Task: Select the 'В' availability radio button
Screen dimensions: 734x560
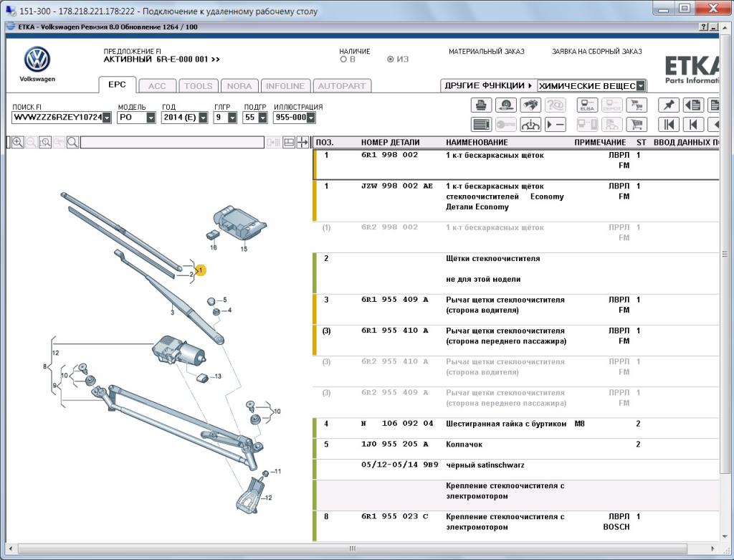Action: tap(343, 60)
